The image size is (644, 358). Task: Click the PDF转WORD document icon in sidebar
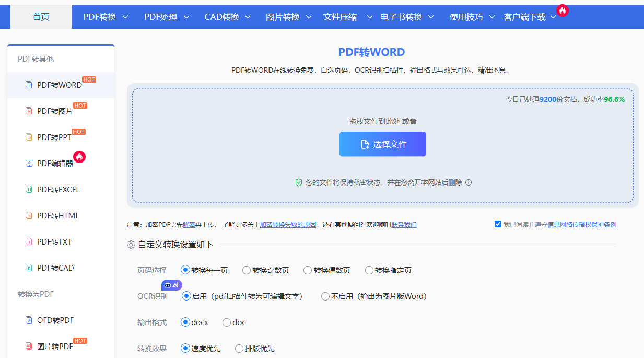(29, 85)
